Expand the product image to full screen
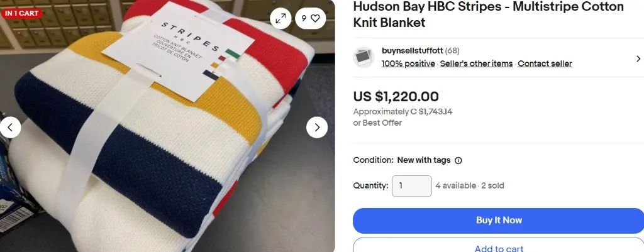This screenshot has width=644, height=252. click(x=280, y=18)
